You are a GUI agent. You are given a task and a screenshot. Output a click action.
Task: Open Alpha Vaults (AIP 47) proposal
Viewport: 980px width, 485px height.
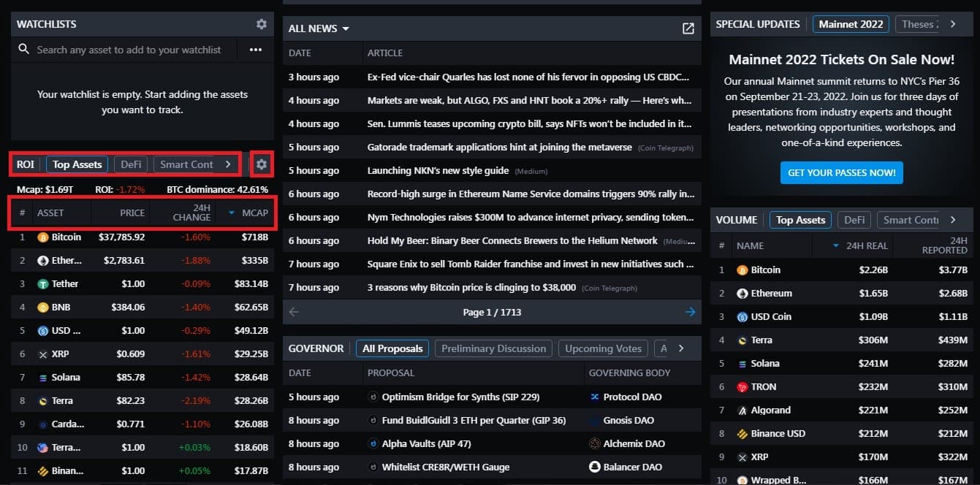(x=427, y=444)
